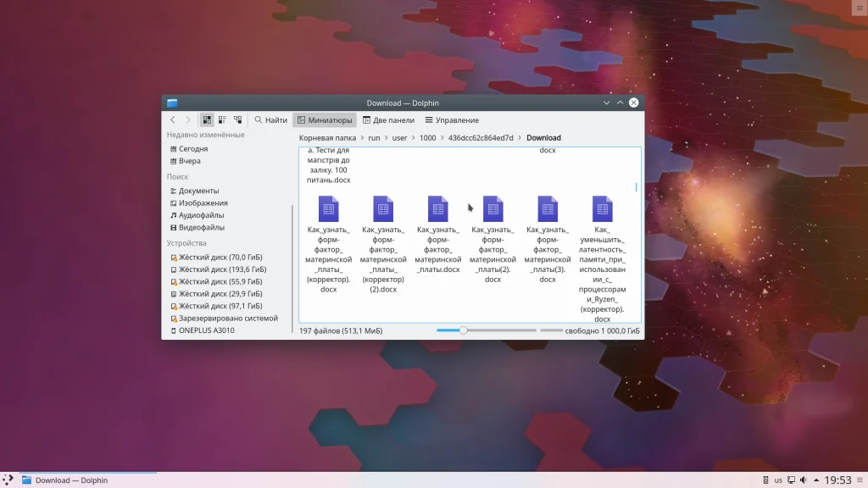This screenshot has width=868, height=488.
Task: Open Сегодня recent files in sidebar
Action: tap(192, 149)
